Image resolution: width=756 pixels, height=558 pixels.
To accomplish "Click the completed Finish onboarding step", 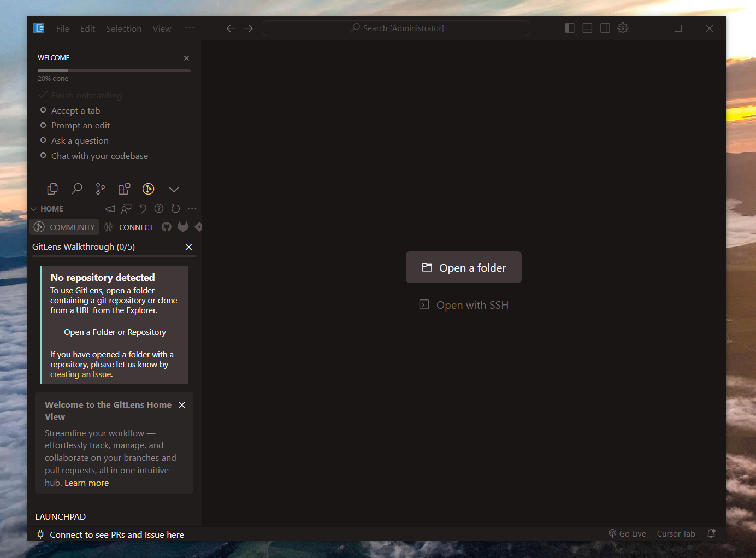I will (86, 95).
